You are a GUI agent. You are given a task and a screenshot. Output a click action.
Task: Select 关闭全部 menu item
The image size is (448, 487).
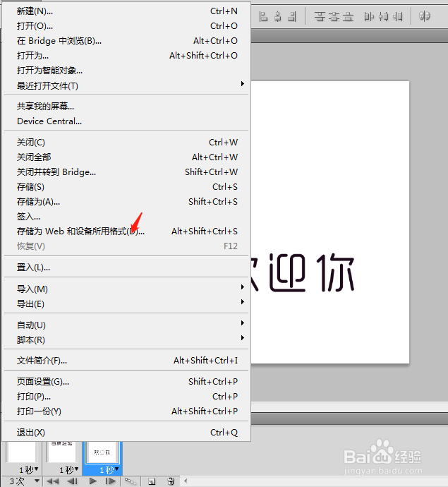pyautogui.click(x=126, y=157)
